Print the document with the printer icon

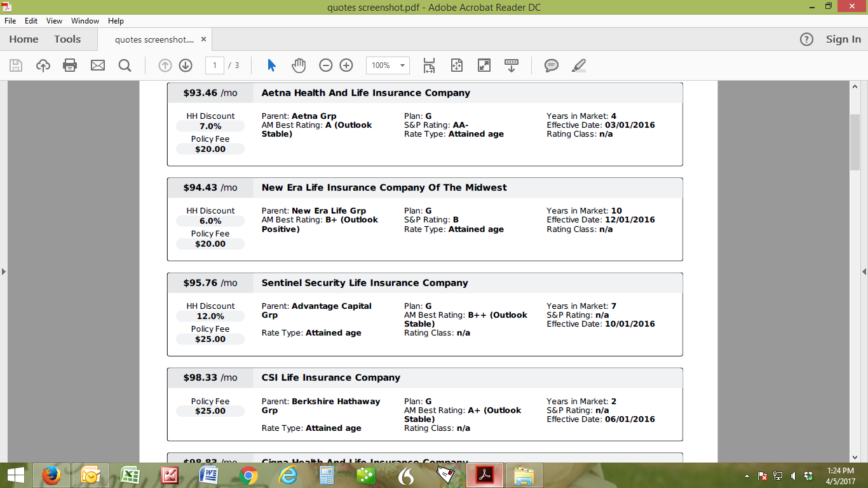(70, 65)
